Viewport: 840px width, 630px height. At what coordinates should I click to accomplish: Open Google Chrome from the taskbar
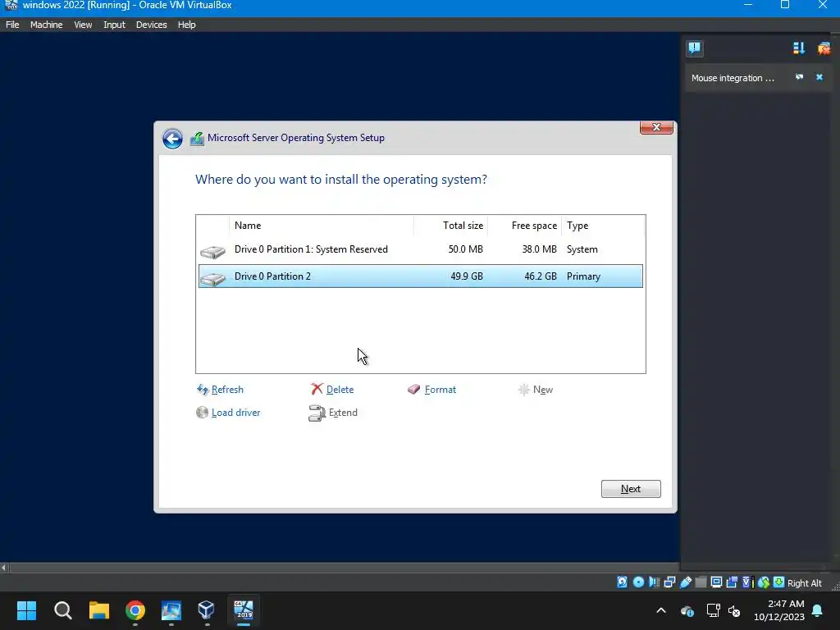click(135, 610)
